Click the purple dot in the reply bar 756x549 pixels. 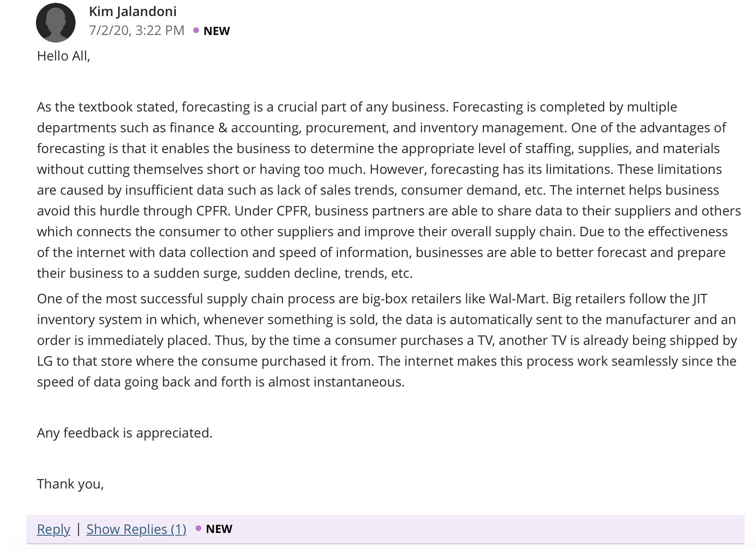coord(198,528)
